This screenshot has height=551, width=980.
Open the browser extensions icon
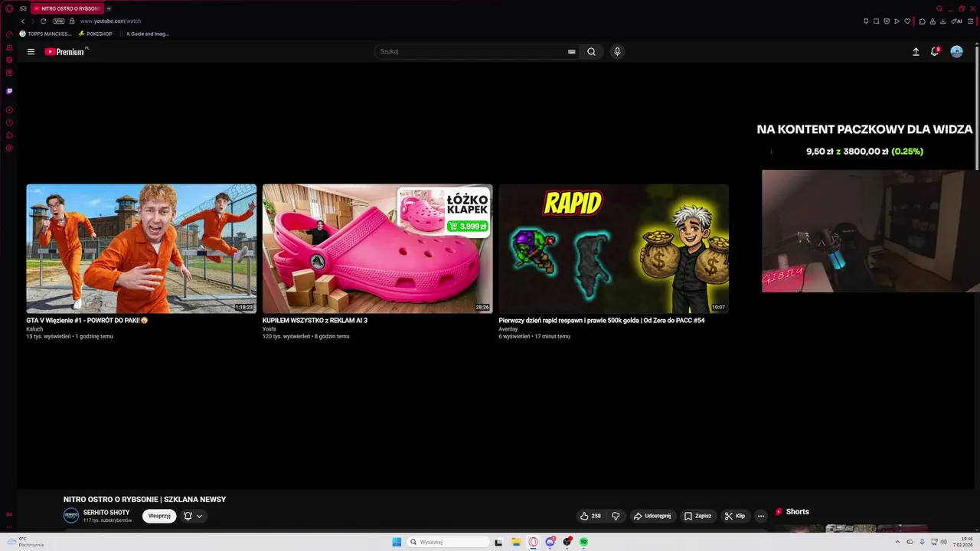click(x=923, y=21)
